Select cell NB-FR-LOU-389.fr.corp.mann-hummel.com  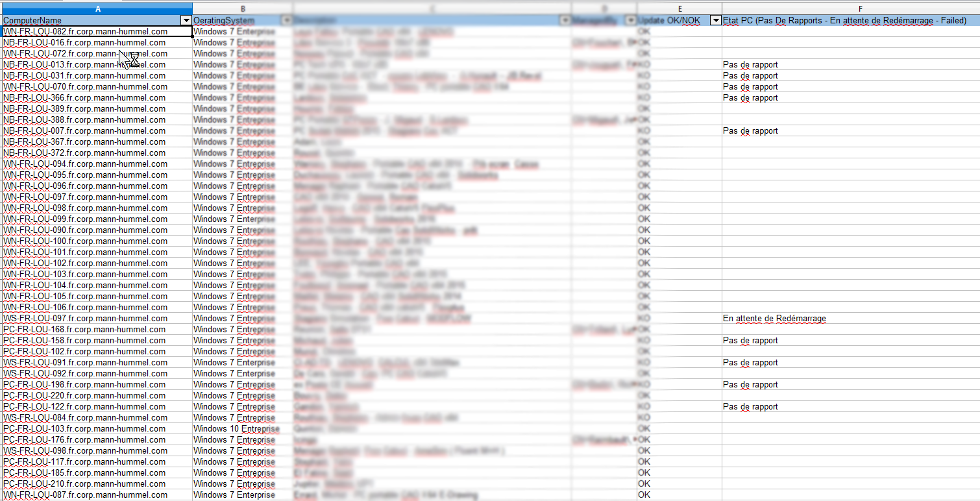[x=84, y=109]
